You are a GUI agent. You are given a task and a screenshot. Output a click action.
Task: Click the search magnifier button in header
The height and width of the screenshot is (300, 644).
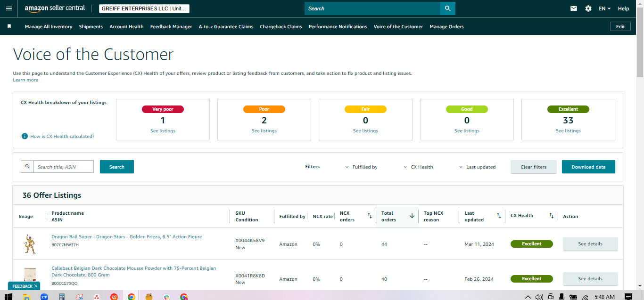(447, 8)
